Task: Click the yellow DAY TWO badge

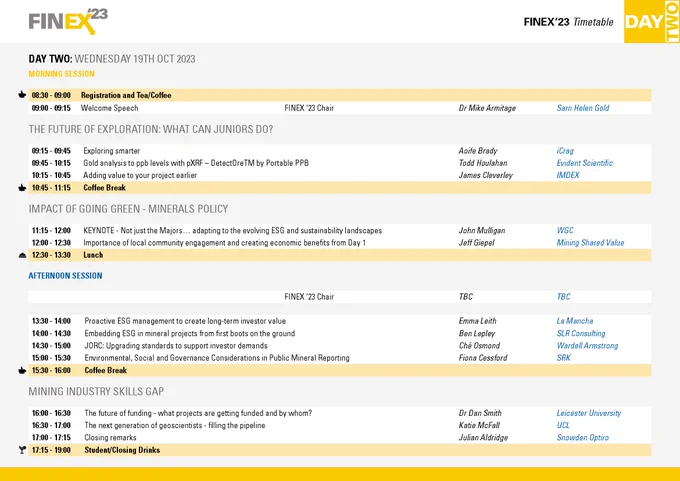Action: (652, 21)
